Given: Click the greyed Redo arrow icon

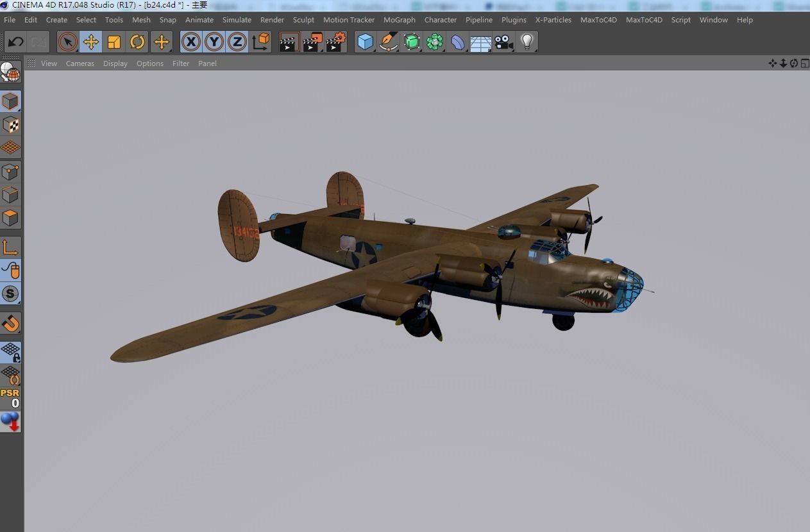Looking at the screenshot, I should (x=38, y=42).
